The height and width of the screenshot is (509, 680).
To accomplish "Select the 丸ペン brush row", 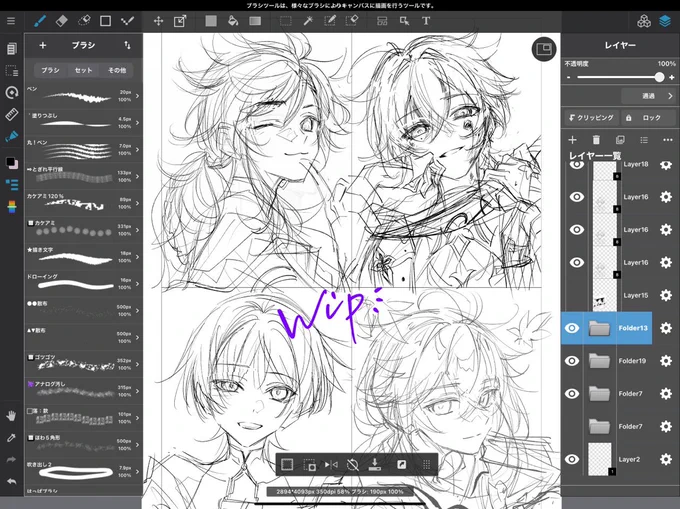I will coord(83,149).
